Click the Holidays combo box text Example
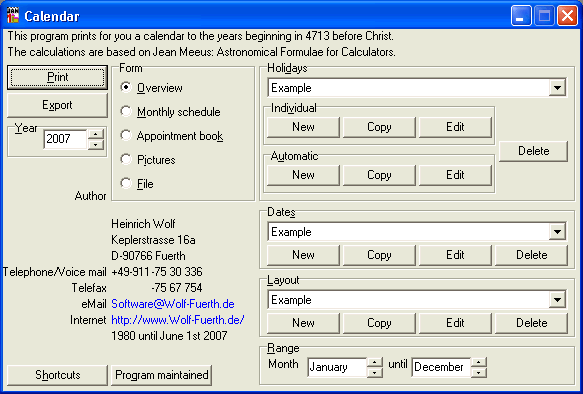The height and width of the screenshot is (394, 583). [x=291, y=88]
